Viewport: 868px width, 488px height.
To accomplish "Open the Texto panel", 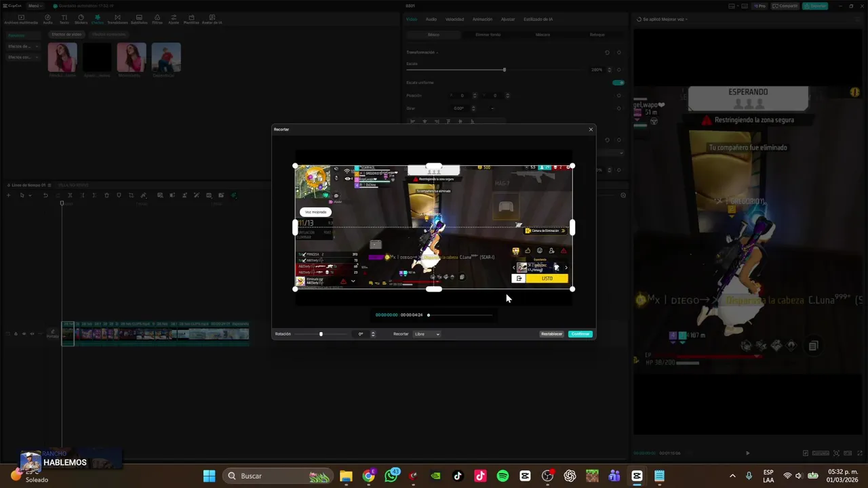I will pos(64,19).
